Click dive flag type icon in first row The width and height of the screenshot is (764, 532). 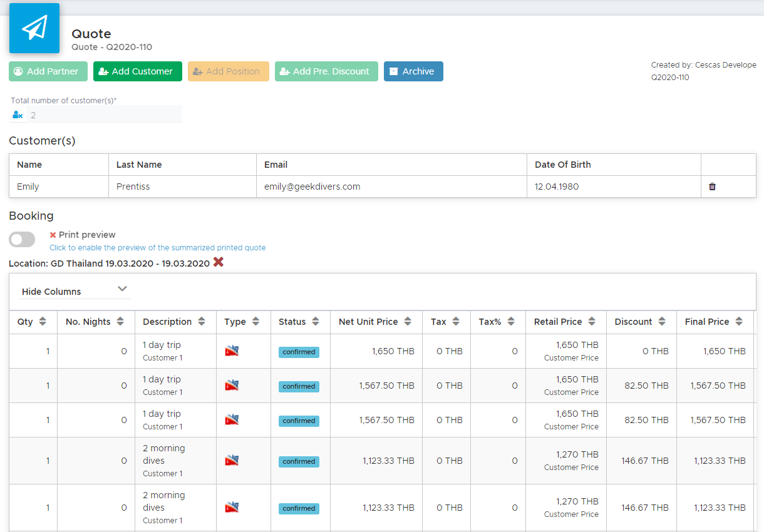[232, 350]
